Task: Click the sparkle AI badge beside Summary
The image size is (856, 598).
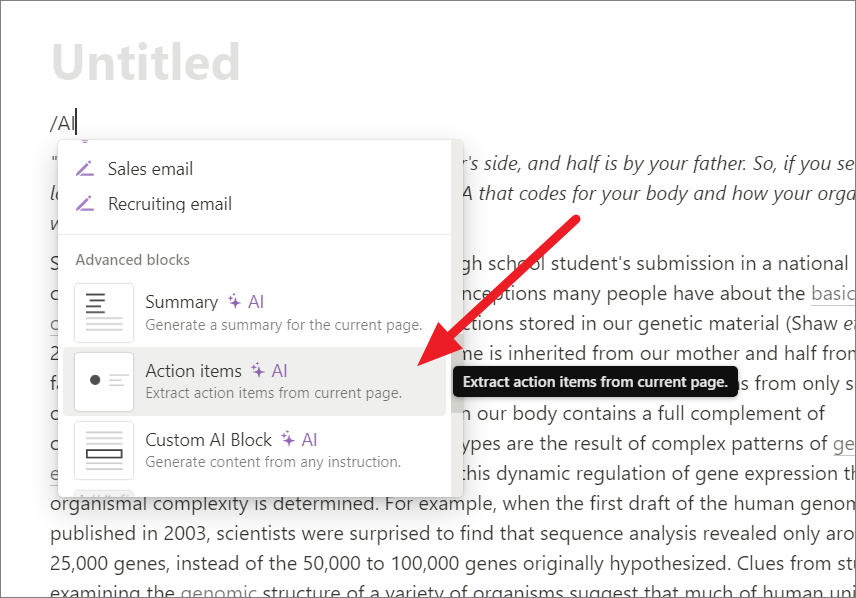Action: pos(246,301)
